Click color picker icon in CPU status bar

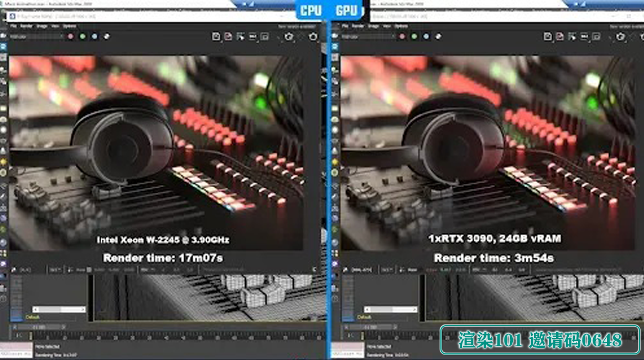pyautogui.click(x=13, y=270)
